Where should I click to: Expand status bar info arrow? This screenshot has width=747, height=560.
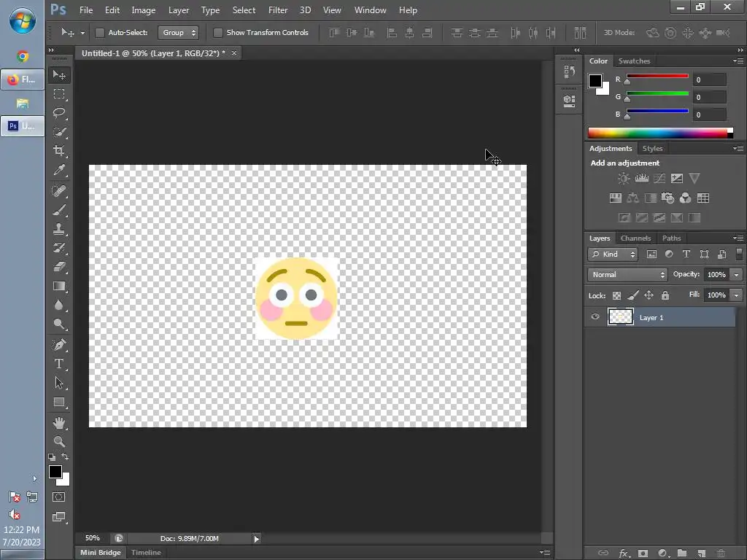point(256,539)
